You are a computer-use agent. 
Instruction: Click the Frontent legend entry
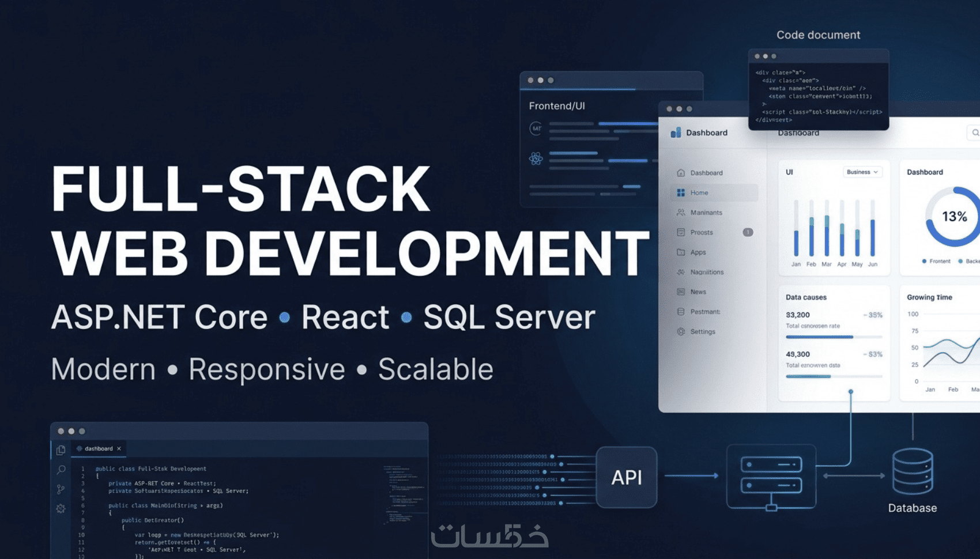click(x=936, y=261)
